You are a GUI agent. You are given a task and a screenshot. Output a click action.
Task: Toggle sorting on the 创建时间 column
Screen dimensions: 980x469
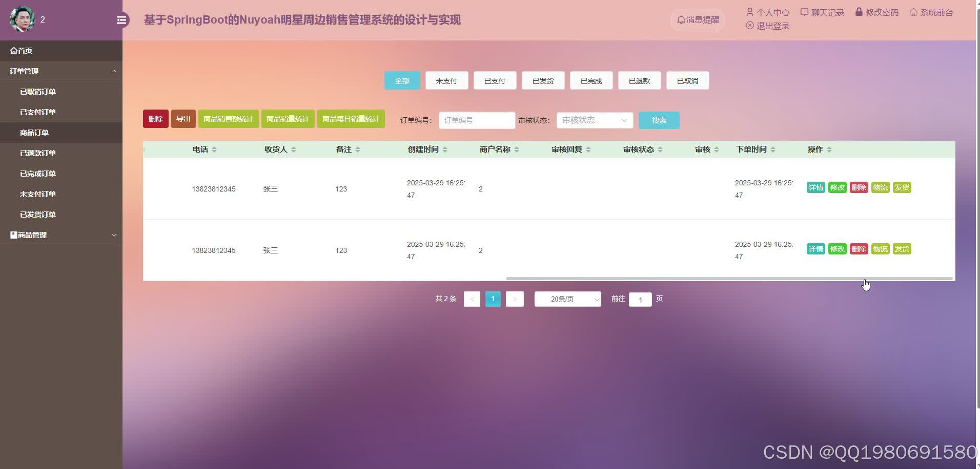pyautogui.click(x=445, y=149)
